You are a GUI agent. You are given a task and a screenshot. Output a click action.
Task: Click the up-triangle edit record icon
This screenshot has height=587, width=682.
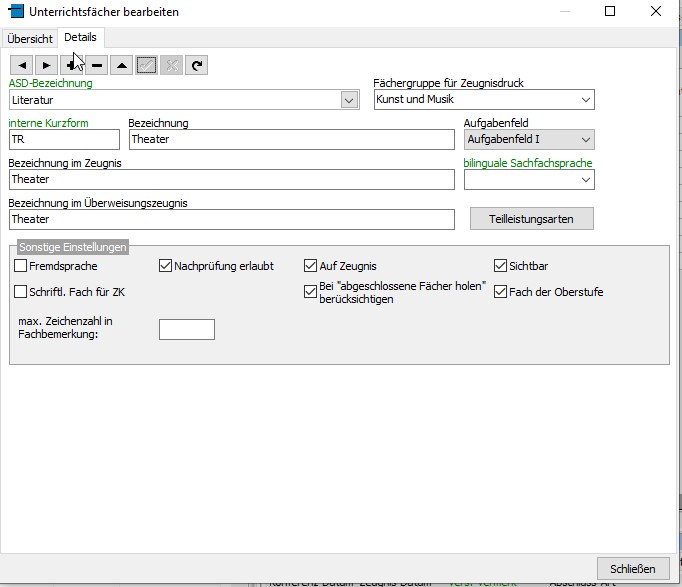pos(122,66)
